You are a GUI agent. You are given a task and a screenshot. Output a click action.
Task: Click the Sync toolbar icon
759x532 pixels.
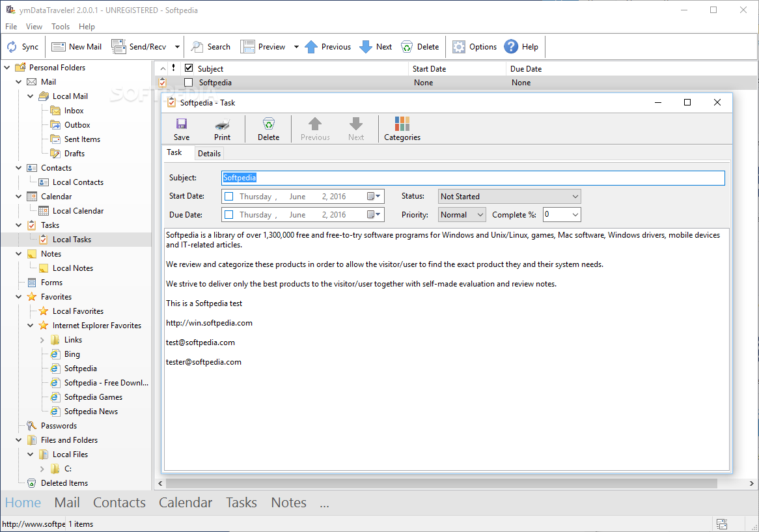point(22,47)
